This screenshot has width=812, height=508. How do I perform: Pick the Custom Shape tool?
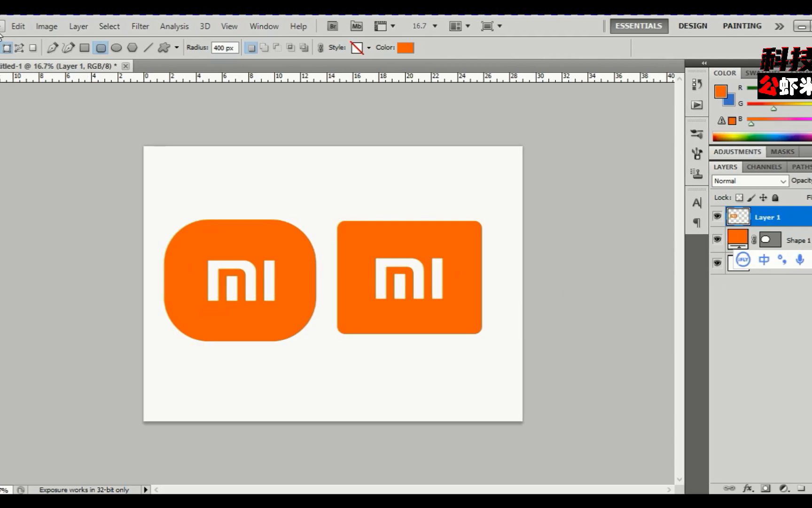tap(164, 48)
